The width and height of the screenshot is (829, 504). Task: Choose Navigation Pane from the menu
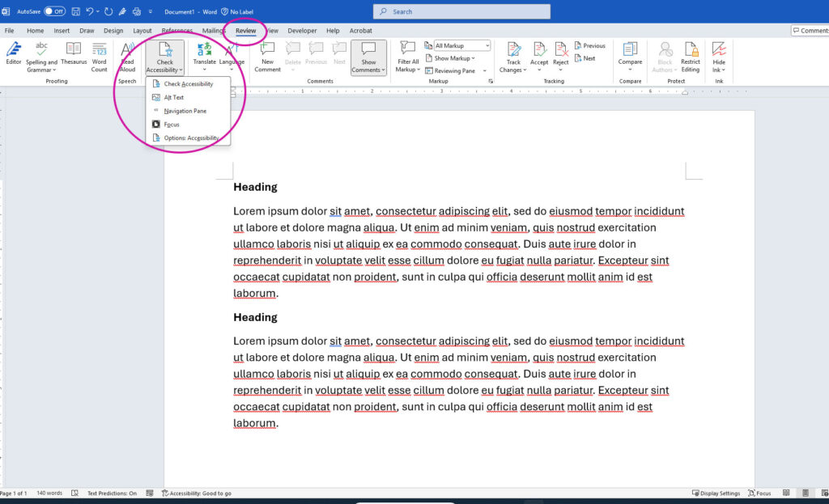pos(188,111)
